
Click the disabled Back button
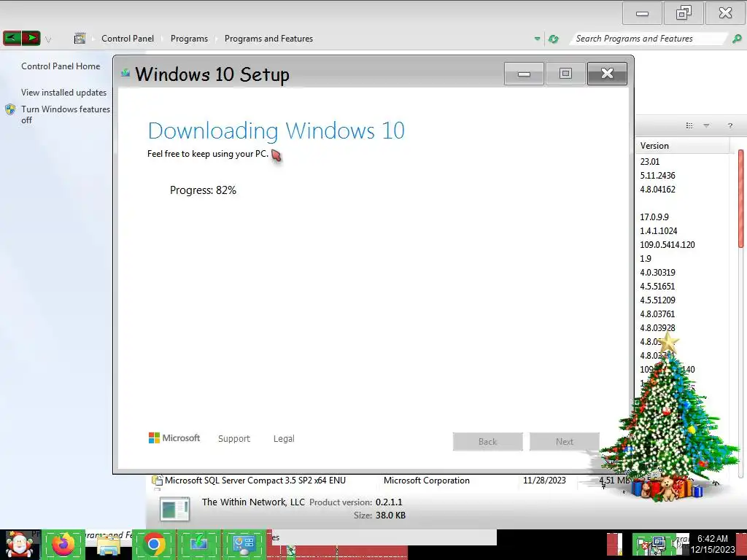click(x=488, y=441)
